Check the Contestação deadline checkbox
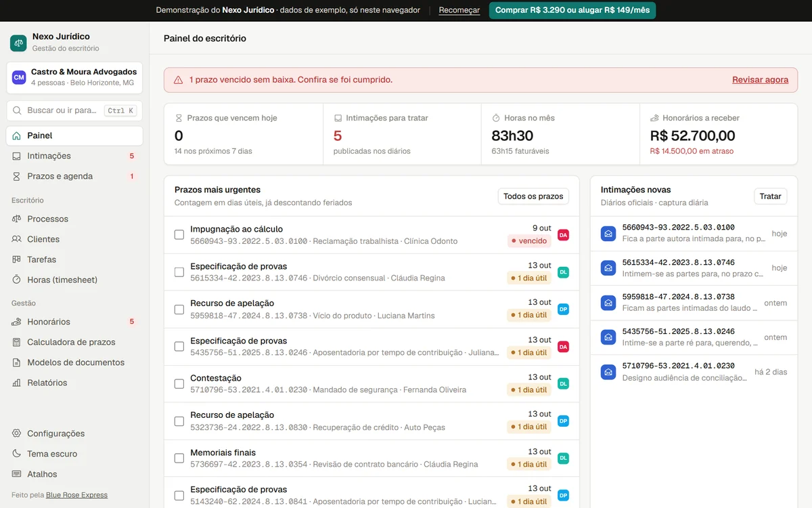Image resolution: width=812 pixels, height=508 pixels. [x=179, y=384]
